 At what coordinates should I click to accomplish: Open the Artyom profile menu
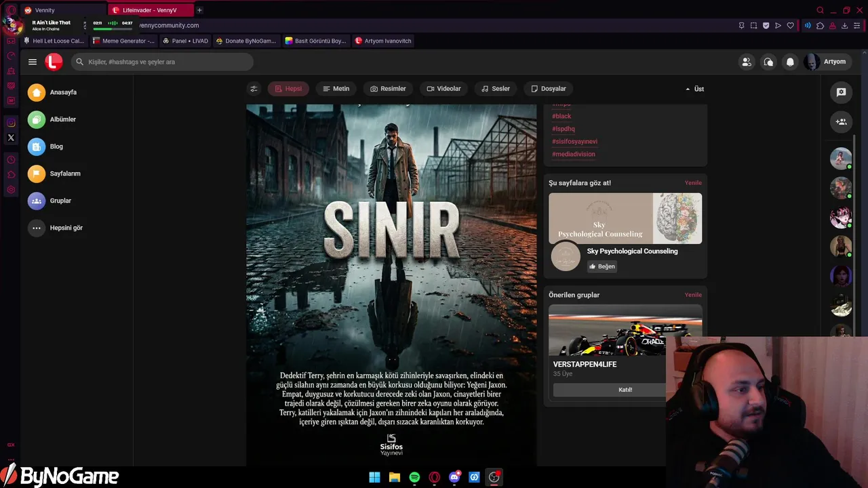tap(826, 62)
